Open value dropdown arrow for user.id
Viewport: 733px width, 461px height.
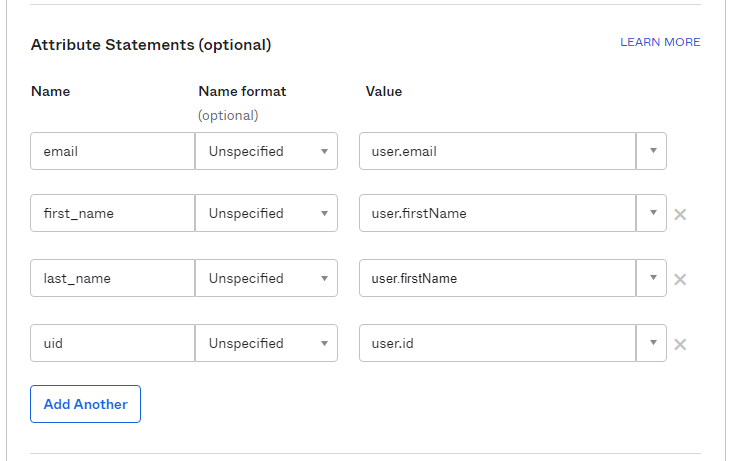click(x=652, y=343)
